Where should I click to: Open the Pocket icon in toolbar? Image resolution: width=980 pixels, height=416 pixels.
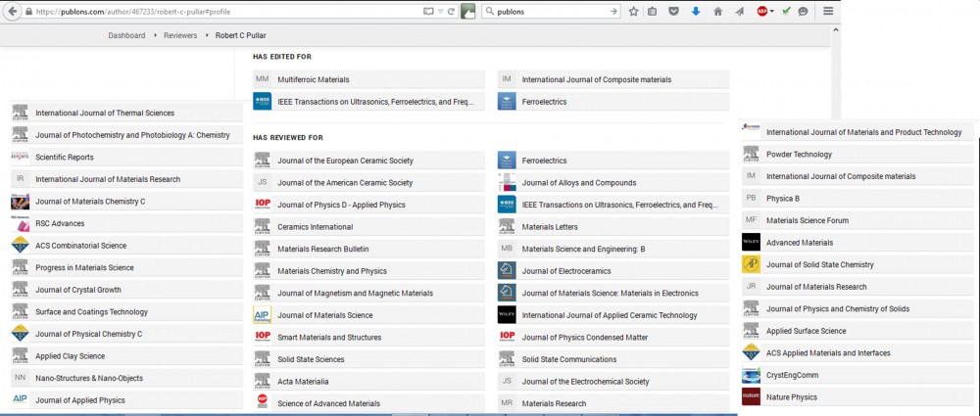point(674,12)
